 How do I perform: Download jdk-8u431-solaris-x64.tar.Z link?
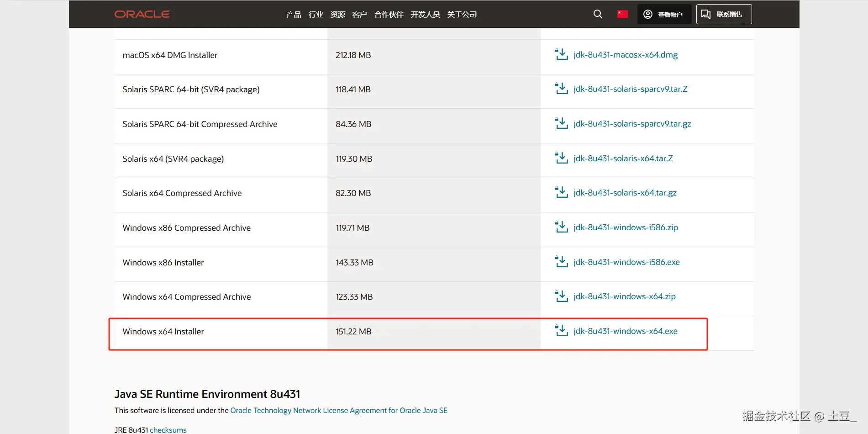click(x=623, y=159)
